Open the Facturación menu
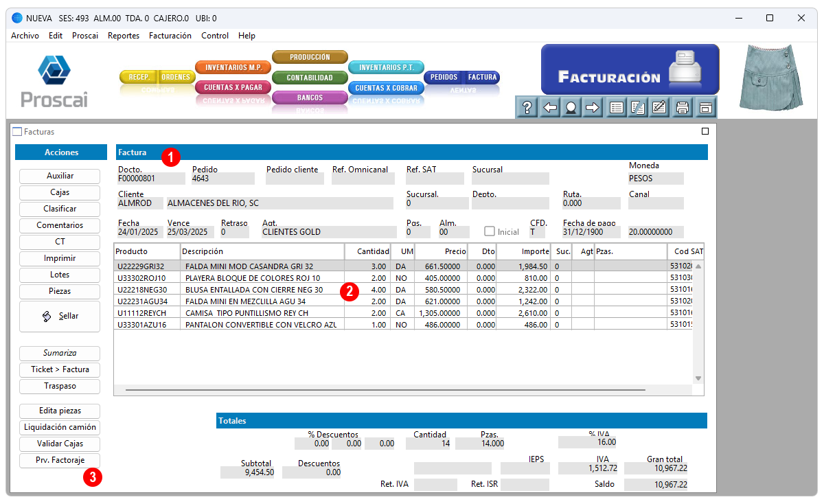The width and height of the screenshot is (824, 504). pos(170,36)
